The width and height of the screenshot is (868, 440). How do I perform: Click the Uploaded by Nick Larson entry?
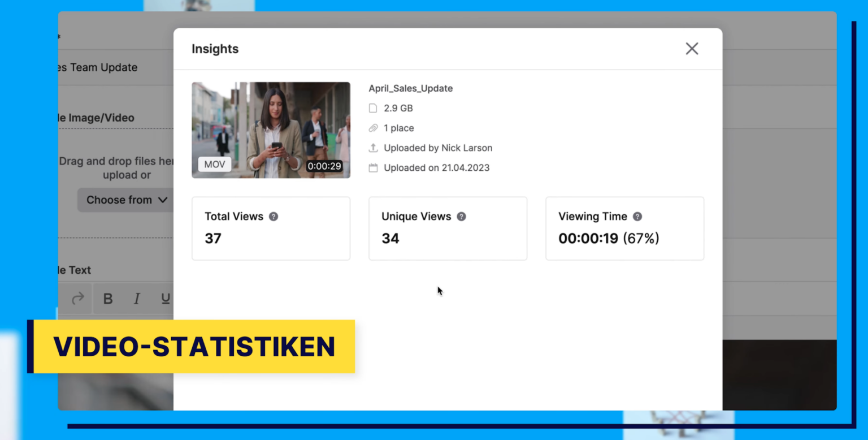[x=436, y=148]
